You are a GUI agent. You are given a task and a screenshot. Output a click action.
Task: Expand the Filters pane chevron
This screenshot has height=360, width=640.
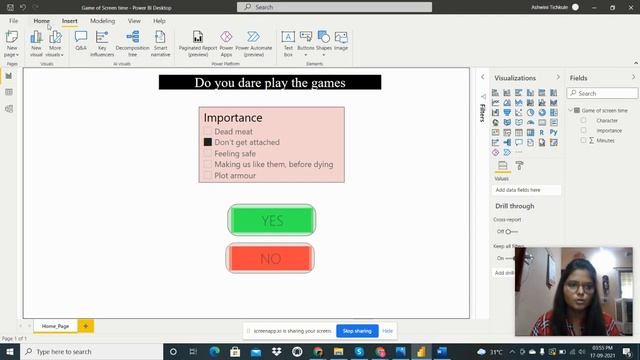(482, 77)
